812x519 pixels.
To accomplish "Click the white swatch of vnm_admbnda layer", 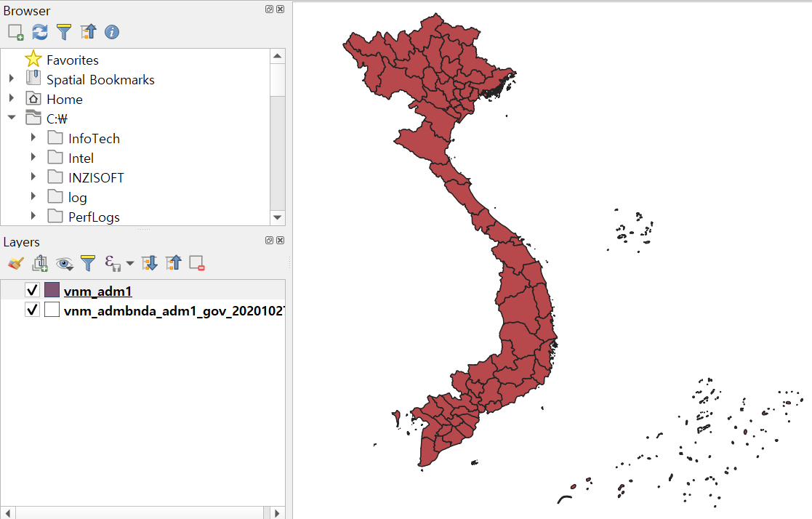I will point(52,310).
